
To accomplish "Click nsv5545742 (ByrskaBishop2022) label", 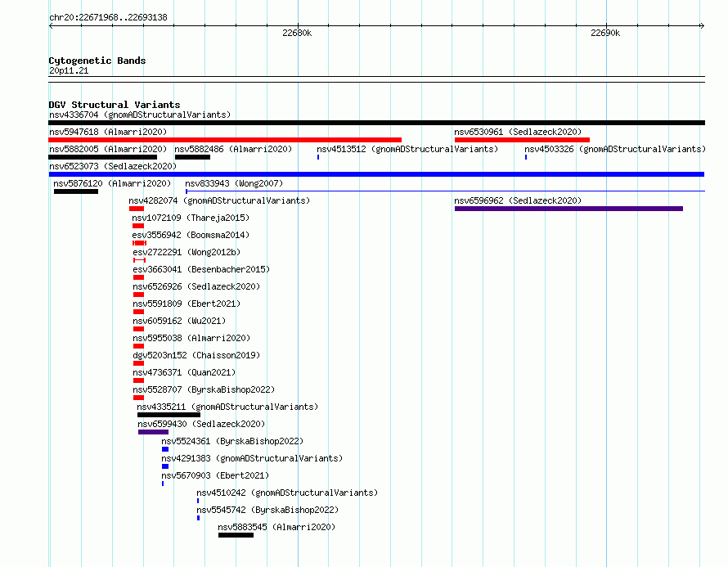I will (268, 510).
